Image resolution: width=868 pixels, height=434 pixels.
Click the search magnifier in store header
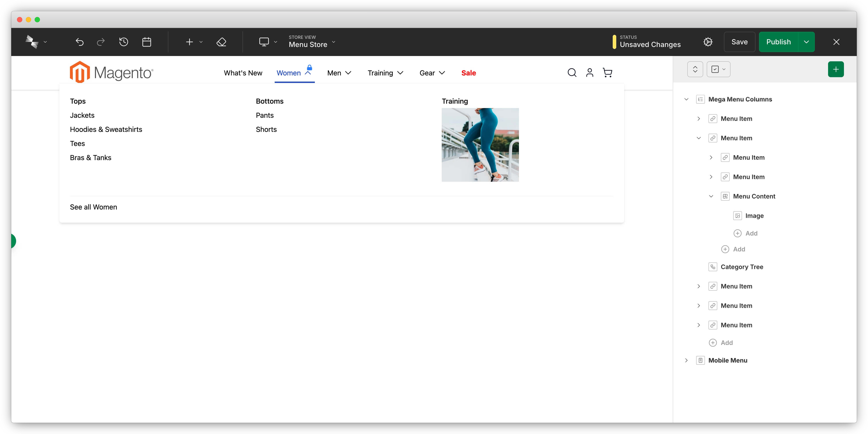[x=572, y=73]
